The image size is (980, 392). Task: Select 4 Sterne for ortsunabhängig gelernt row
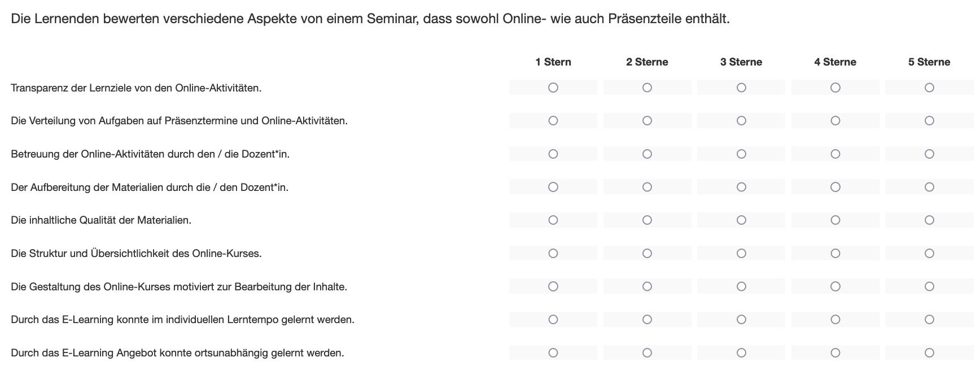(x=835, y=352)
